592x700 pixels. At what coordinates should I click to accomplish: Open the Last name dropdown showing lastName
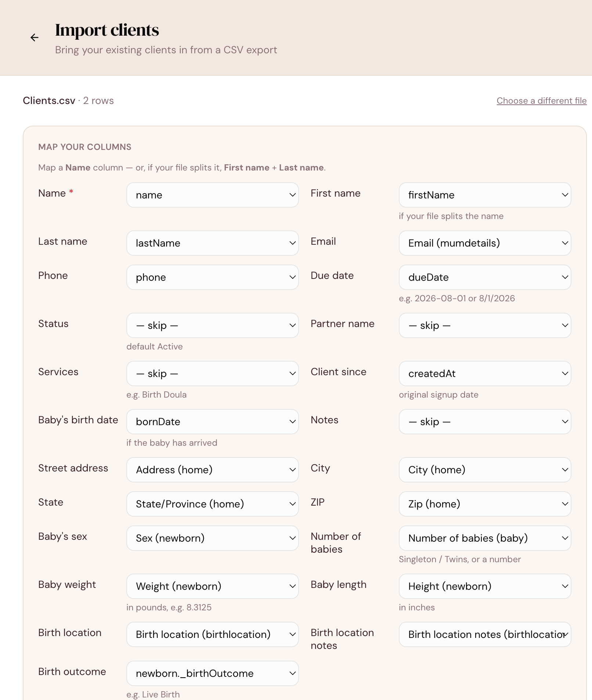(x=213, y=243)
